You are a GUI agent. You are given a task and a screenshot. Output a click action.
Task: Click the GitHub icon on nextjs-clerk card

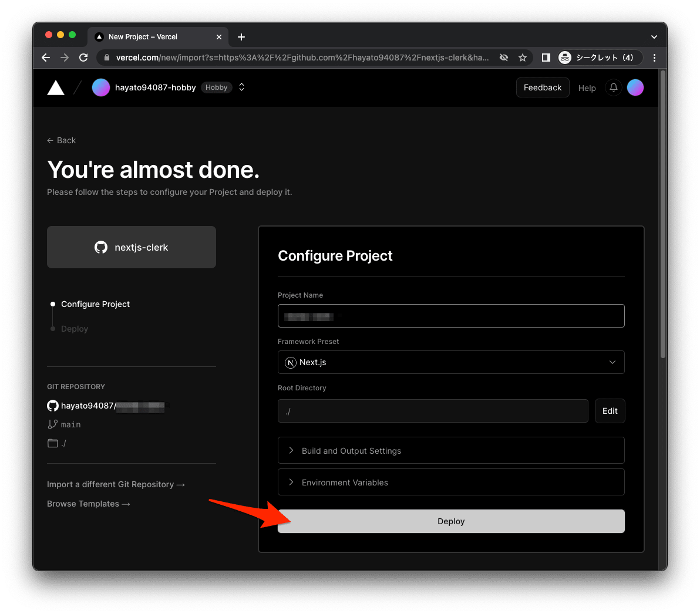101,247
